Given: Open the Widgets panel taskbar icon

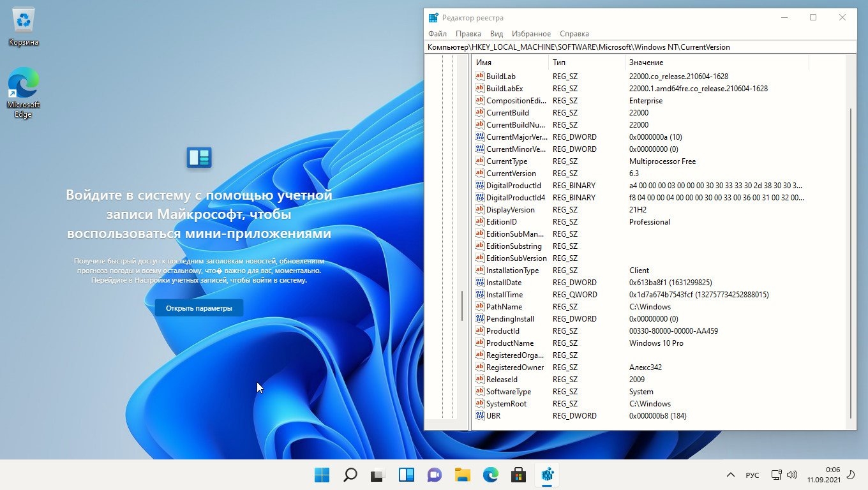Looking at the screenshot, I should coord(407,475).
